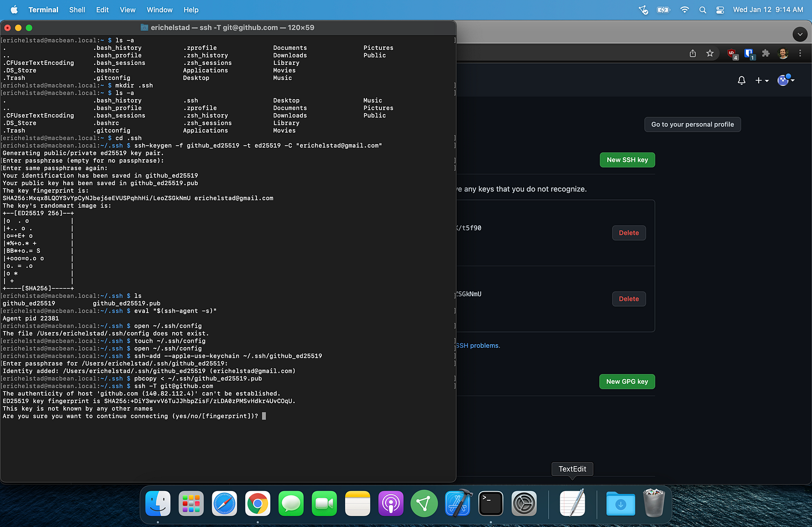812x527 pixels.
Task: Click Go to your personal profile button
Action: click(693, 125)
